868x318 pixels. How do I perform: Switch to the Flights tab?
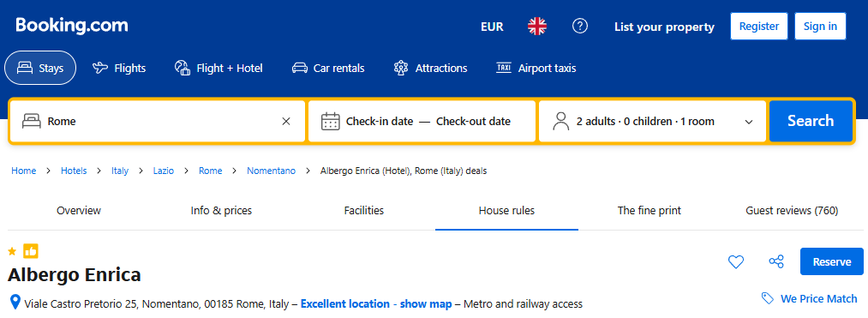[119, 69]
